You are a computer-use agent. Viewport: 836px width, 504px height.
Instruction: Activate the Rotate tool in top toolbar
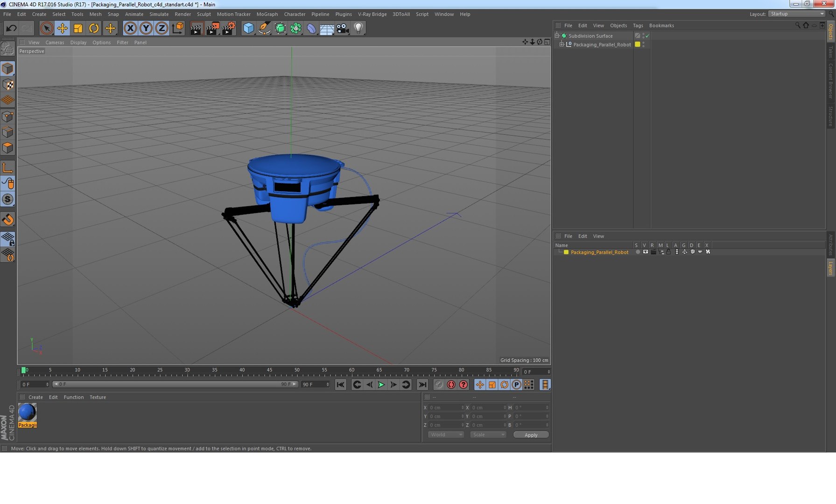94,28
